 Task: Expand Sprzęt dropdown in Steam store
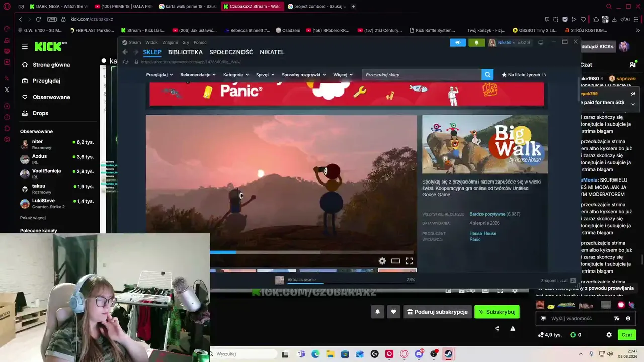click(265, 75)
